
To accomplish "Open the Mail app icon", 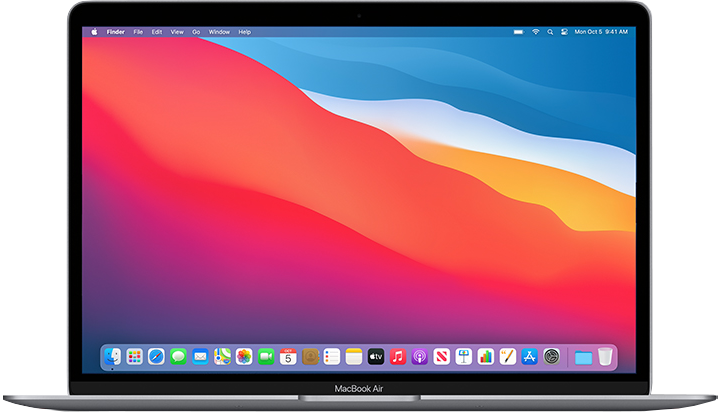I will 200,356.
